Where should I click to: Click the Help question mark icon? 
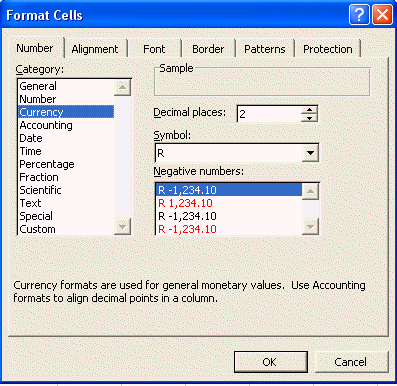click(x=359, y=15)
